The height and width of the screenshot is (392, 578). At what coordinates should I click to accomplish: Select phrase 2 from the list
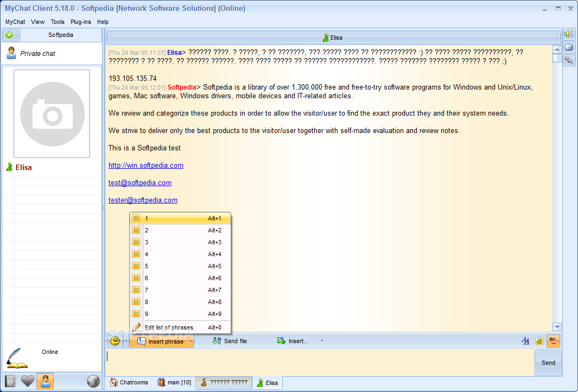coord(180,230)
